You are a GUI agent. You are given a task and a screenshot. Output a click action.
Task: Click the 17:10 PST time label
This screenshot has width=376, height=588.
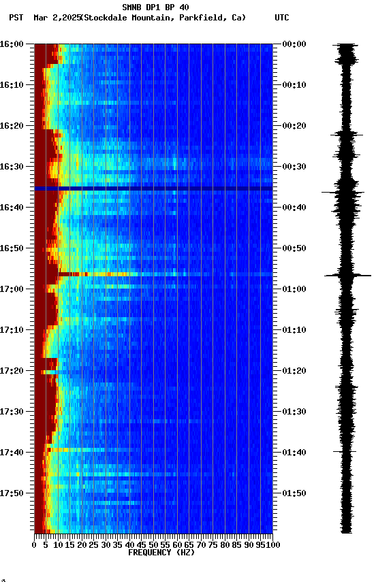12,330
